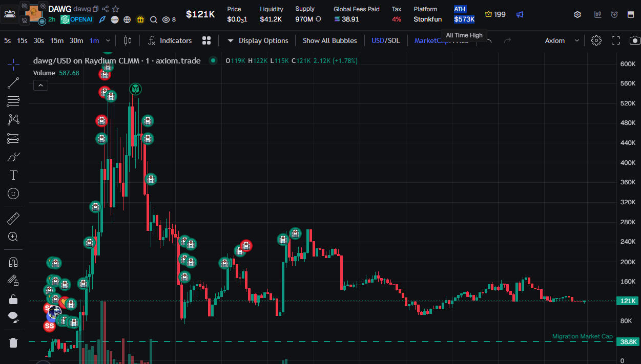This screenshot has width=641, height=364.
Task: Expand the Display Options dropdown
Action: [x=258, y=40]
